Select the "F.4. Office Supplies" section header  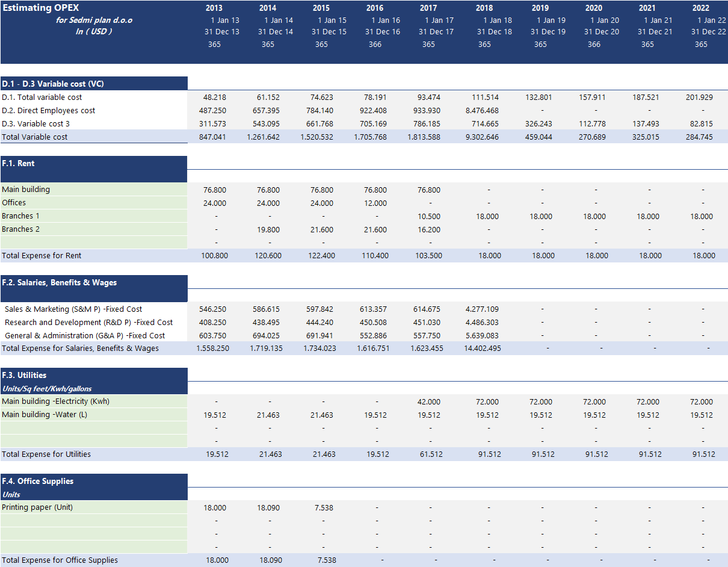(38, 481)
